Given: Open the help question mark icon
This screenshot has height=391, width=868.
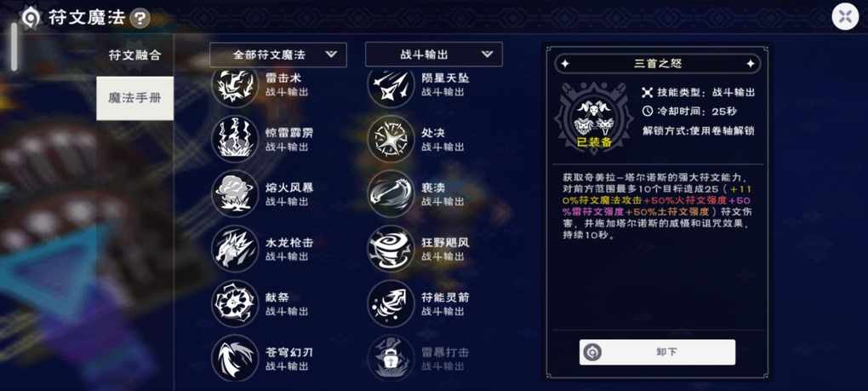Looking at the screenshot, I should [140, 18].
